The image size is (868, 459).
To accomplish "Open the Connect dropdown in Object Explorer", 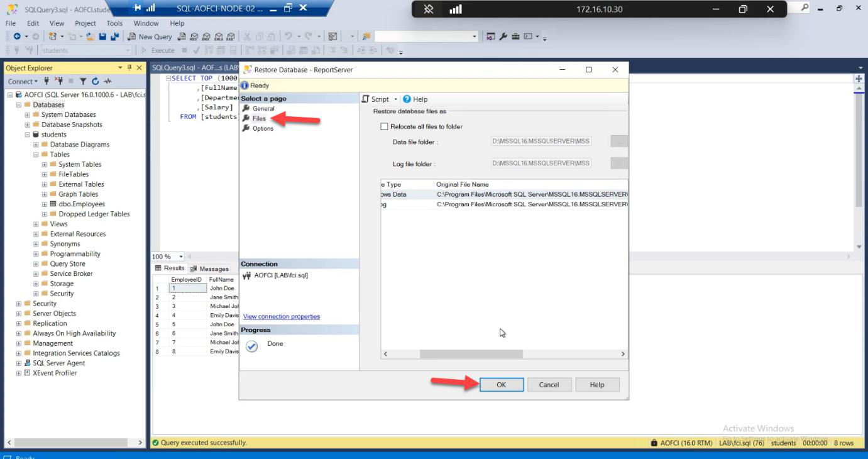I will coord(23,81).
